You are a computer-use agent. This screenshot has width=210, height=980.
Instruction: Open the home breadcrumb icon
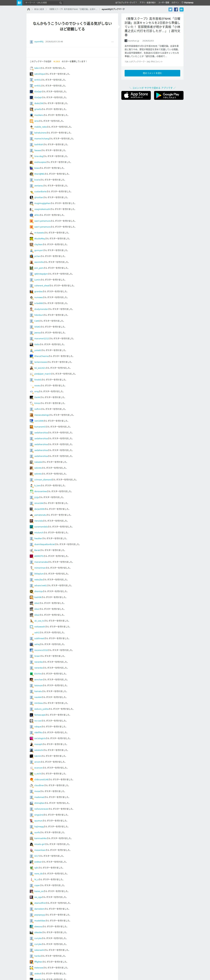pyautogui.click(x=29, y=9)
